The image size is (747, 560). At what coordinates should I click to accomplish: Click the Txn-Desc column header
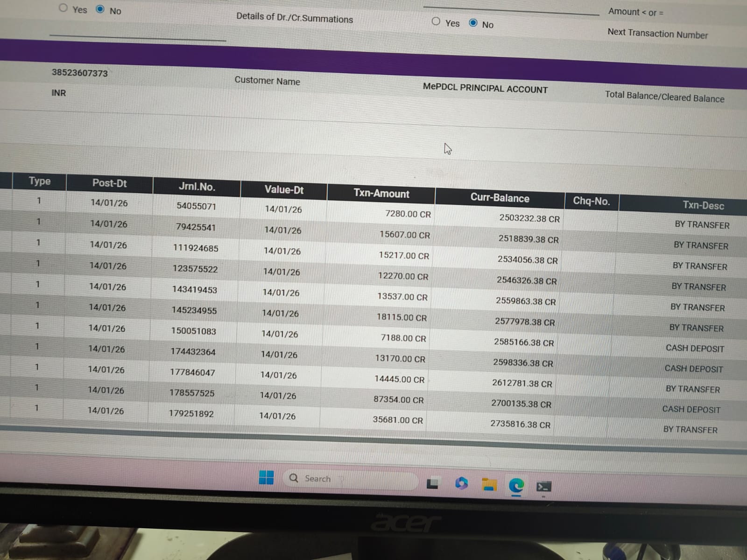[x=703, y=205]
